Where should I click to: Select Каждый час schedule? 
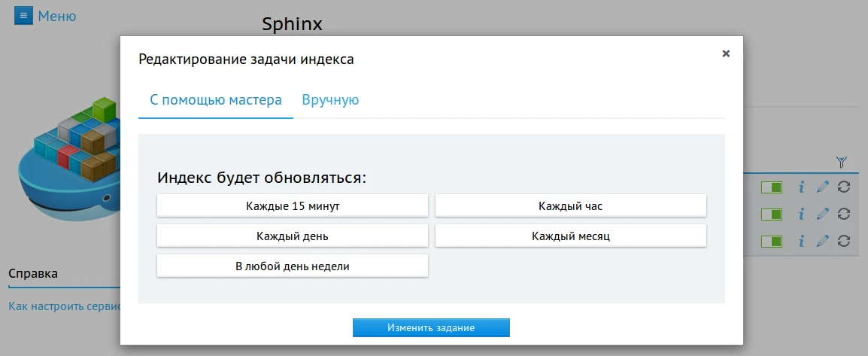571,206
